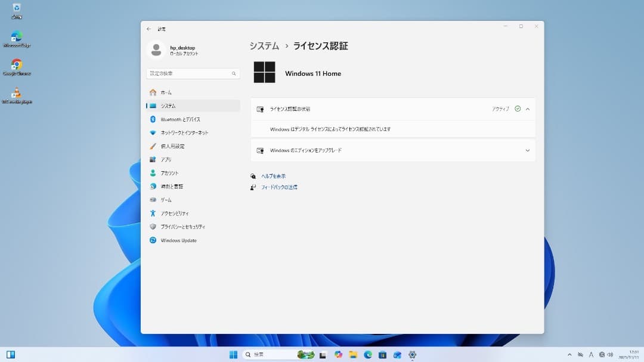Click the feedback icon beside フィードバックの送信
The width and height of the screenshot is (644, 362).
[x=253, y=187]
